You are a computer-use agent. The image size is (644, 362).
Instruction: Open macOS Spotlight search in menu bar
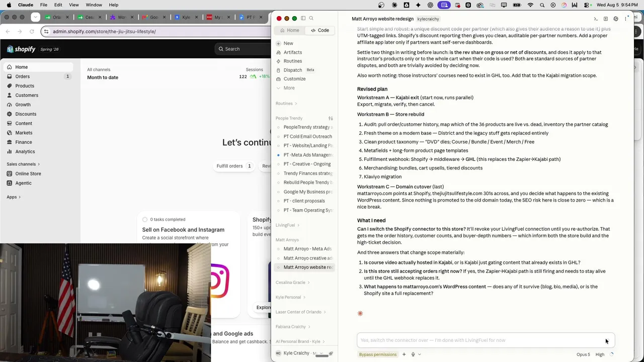click(542, 5)
